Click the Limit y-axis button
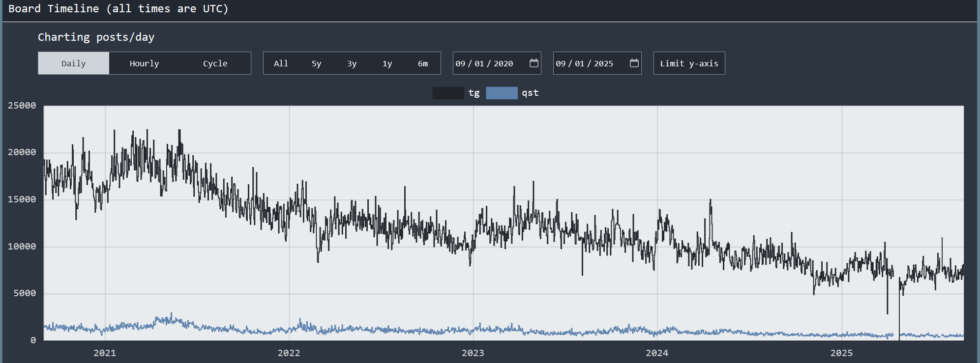This screenshot has height=363, width=980. (x=689, y=63)
